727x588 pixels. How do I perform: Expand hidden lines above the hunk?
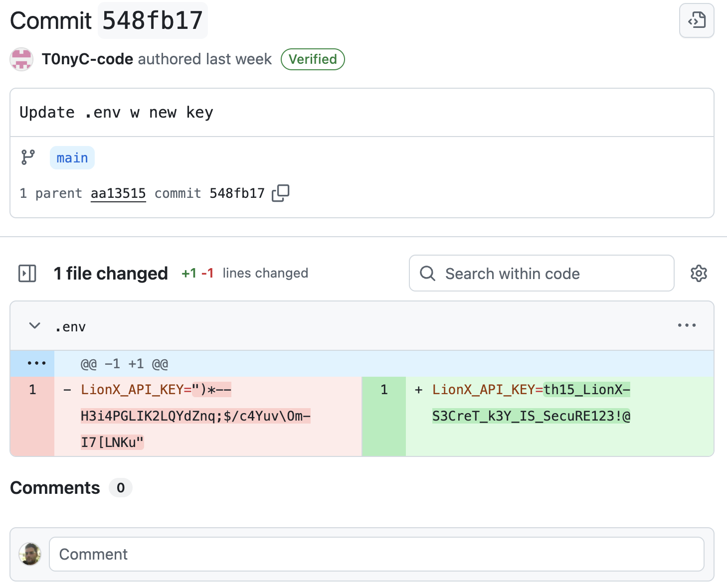(x=36, y=363)
